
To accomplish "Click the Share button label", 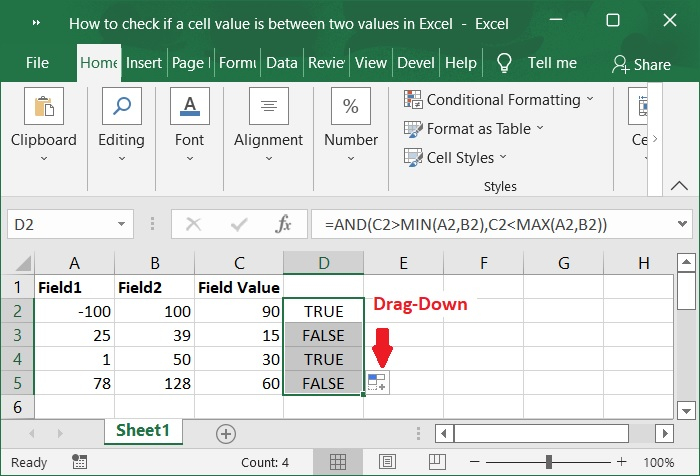I will pyautogui.click(x=652, y=65).
